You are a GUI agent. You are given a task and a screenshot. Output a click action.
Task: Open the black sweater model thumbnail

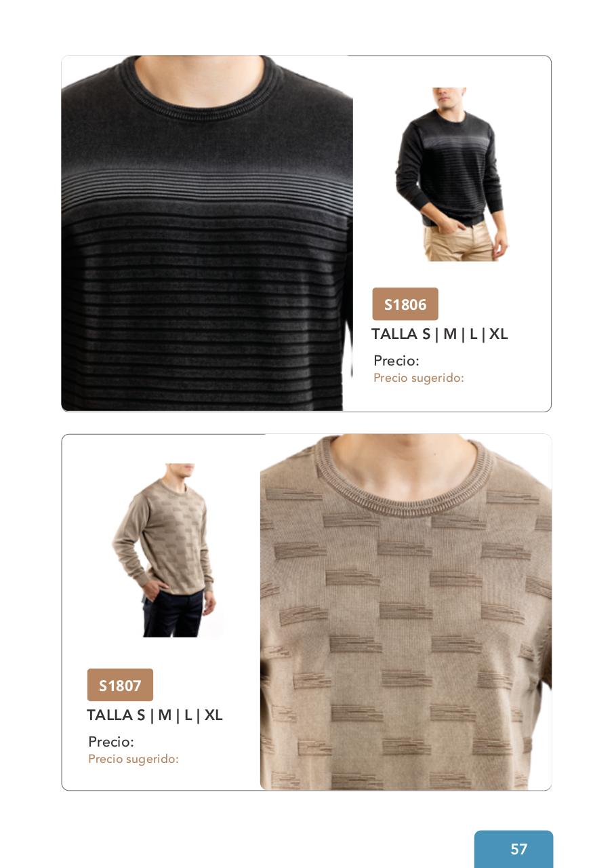(x=451, y=174)
